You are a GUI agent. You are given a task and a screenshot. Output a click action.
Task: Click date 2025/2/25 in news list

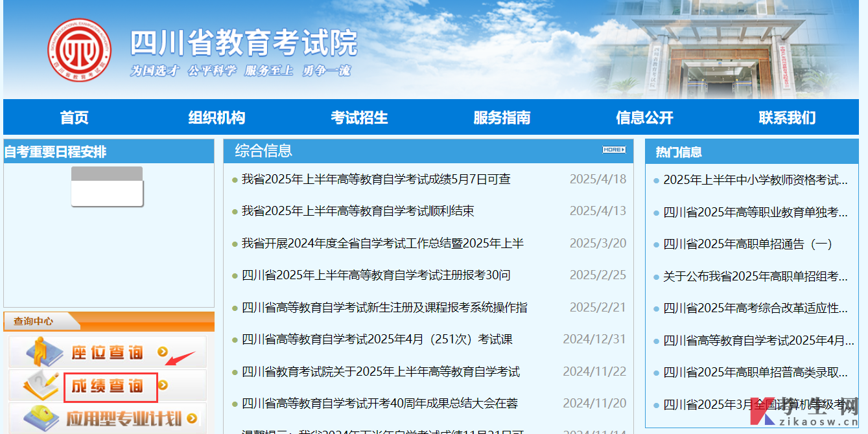tap(598, 275)
